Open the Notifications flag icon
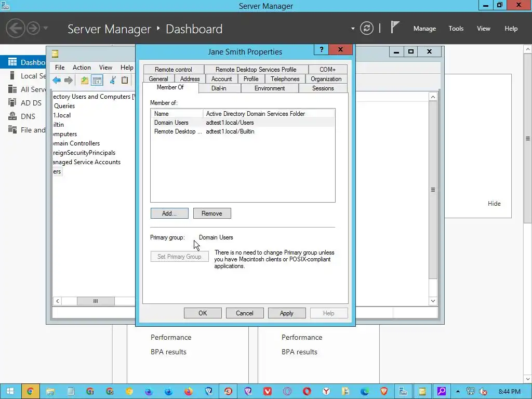 (394, 27)
